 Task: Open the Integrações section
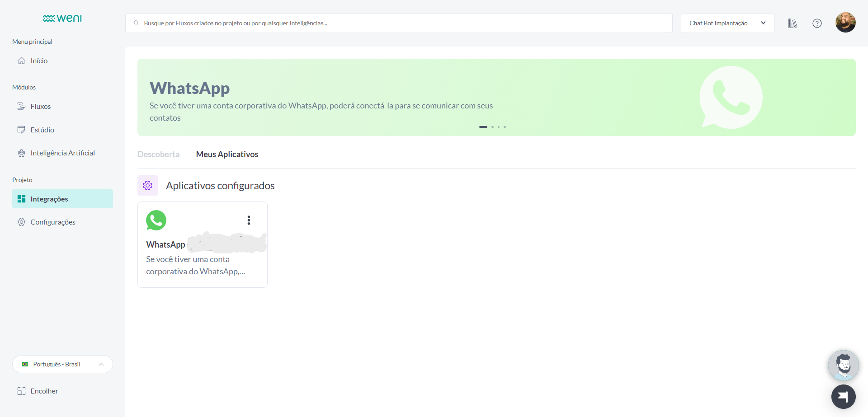[49, 199]
